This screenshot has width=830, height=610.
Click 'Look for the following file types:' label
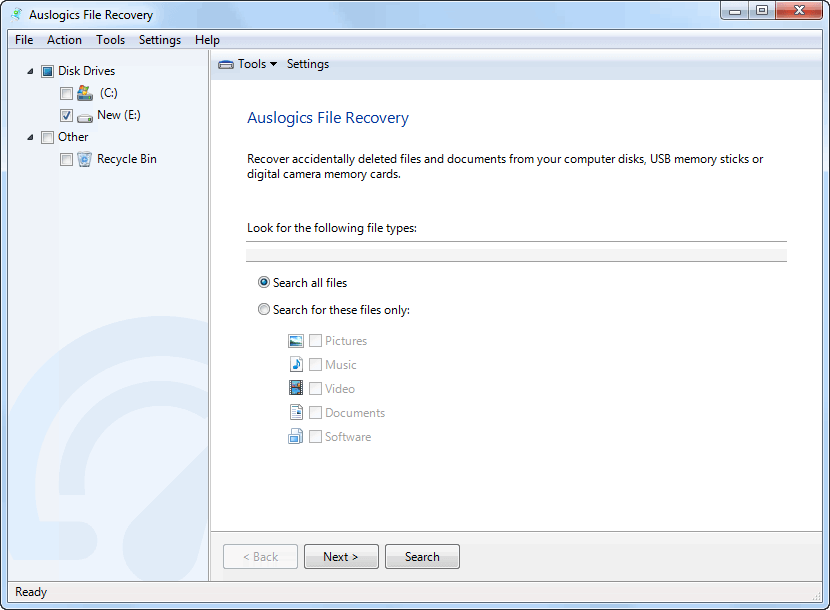click(332, 228)
